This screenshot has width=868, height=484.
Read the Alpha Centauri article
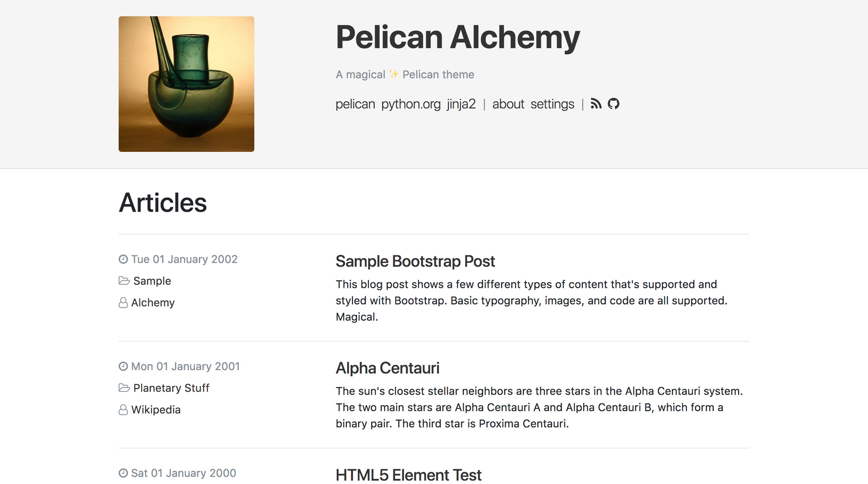(387, 368)
